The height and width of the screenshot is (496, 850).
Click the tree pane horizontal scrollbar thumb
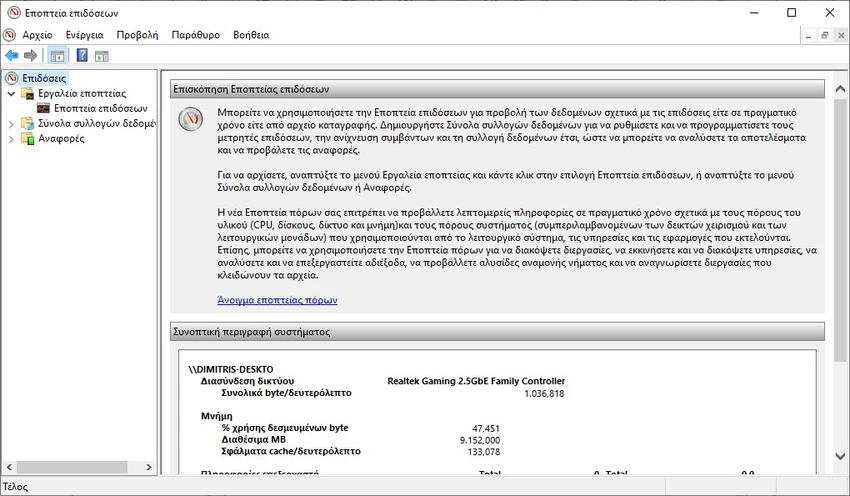click(72, 467)
